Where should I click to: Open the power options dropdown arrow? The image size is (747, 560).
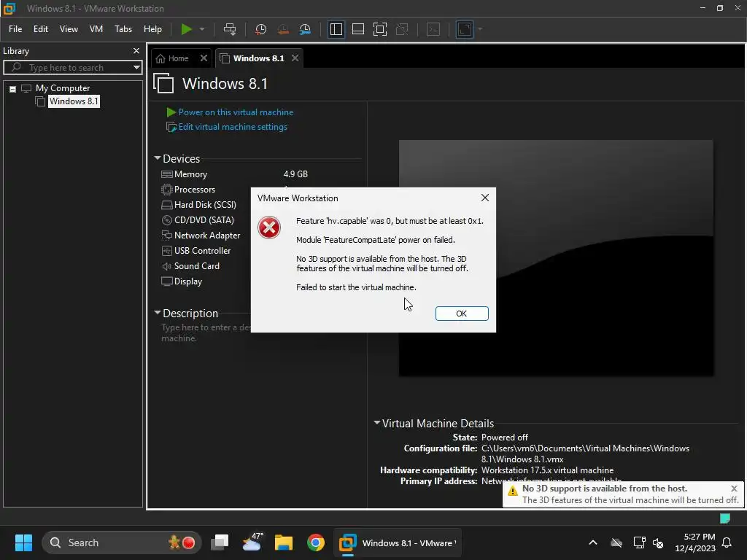pos(202,29)
